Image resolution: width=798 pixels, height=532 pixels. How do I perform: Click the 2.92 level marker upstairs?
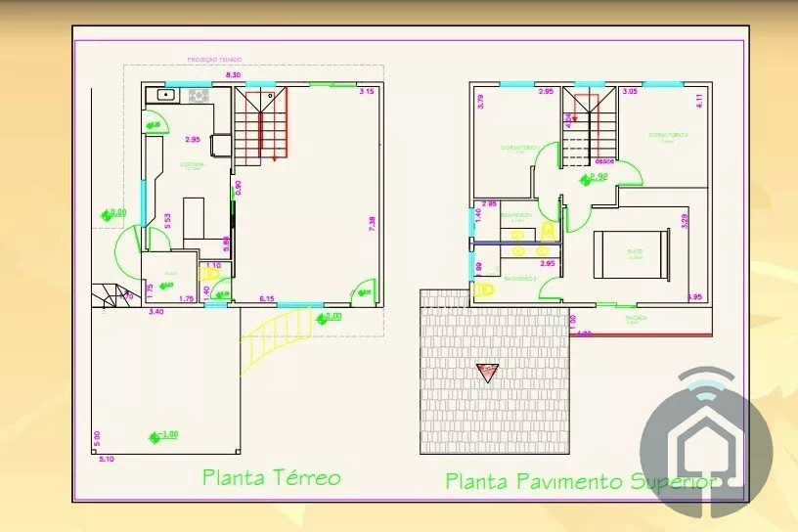596,177
